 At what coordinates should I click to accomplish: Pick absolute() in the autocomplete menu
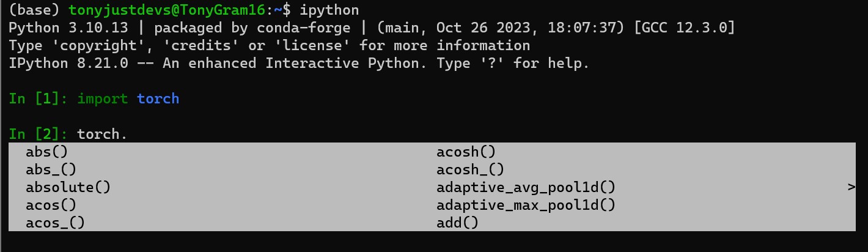68,187
